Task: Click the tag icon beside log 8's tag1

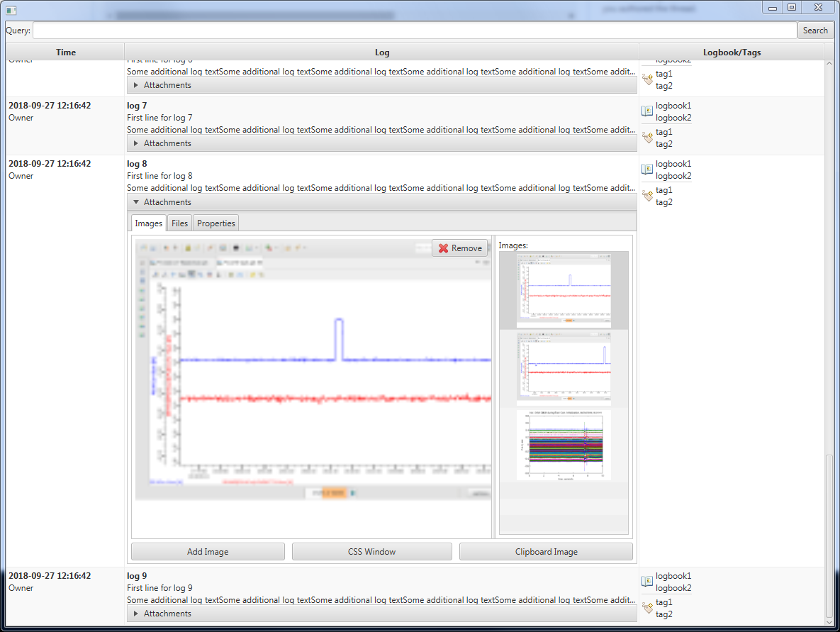Action: [x=646, y=196]
